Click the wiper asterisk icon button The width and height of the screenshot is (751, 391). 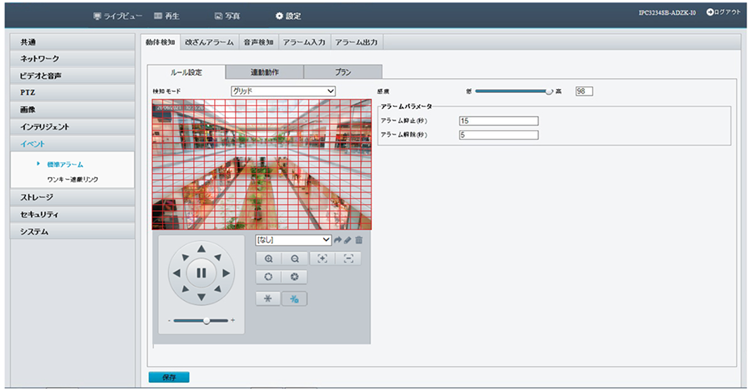click(x=268, y=299)
